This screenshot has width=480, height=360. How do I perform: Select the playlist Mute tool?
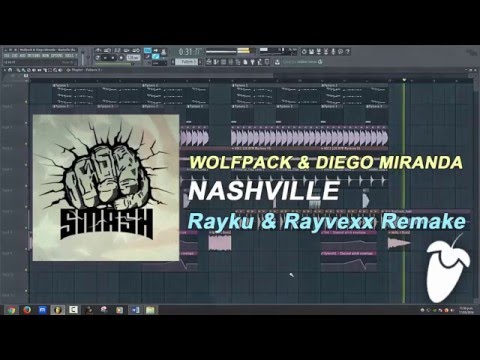coord(34,70)
